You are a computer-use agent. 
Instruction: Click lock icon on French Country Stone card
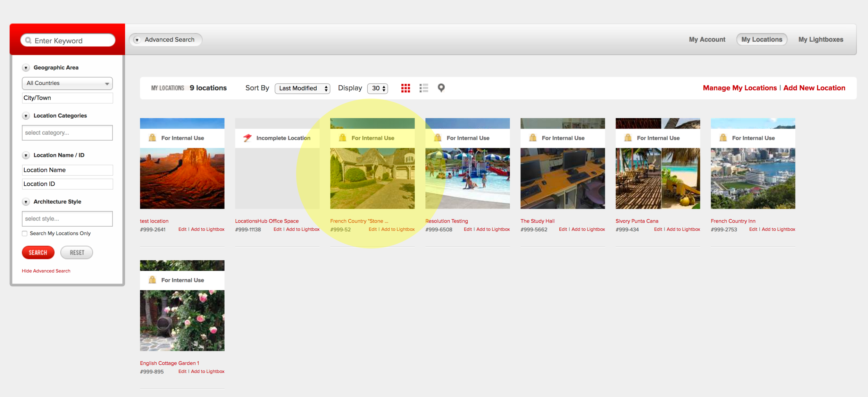click(342, 138)
